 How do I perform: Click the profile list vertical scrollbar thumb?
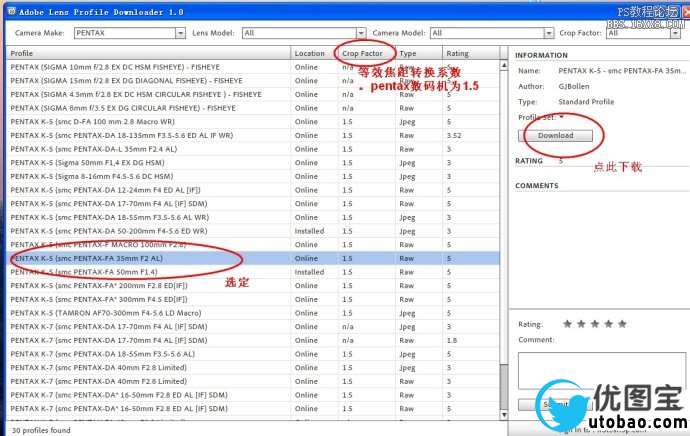[x=504, y=386]
